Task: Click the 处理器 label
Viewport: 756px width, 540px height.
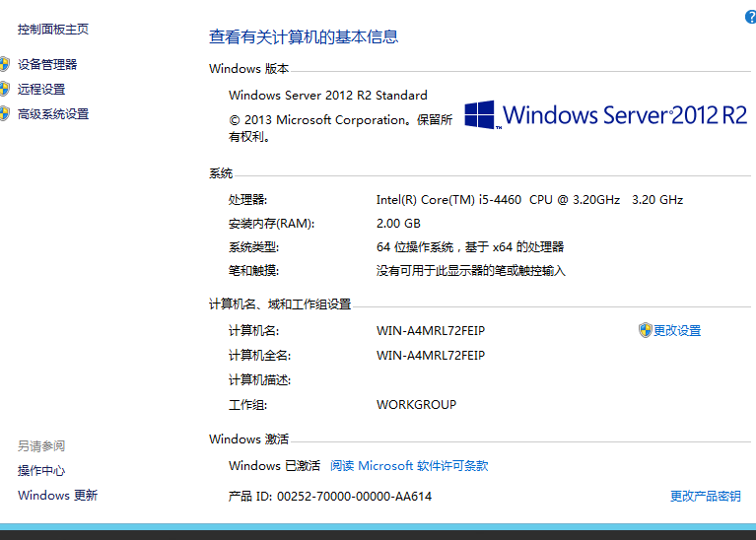Action: click(x=247, y=200)
